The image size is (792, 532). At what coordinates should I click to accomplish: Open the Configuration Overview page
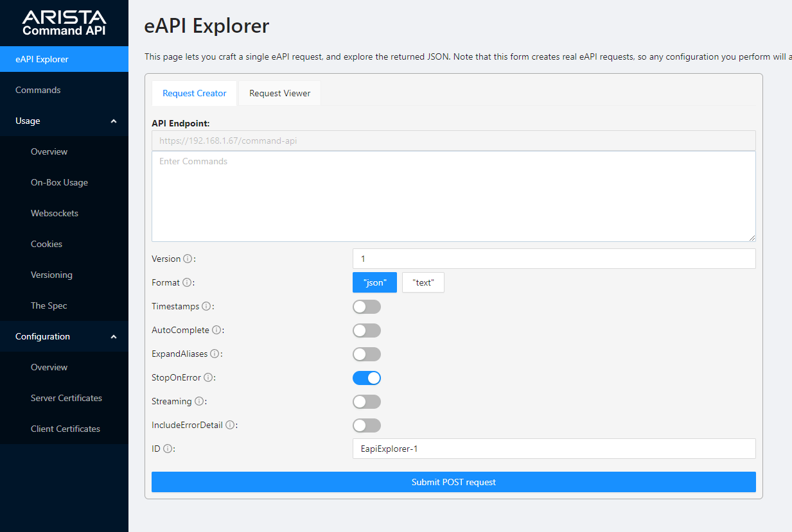click(x=64, y=367)
